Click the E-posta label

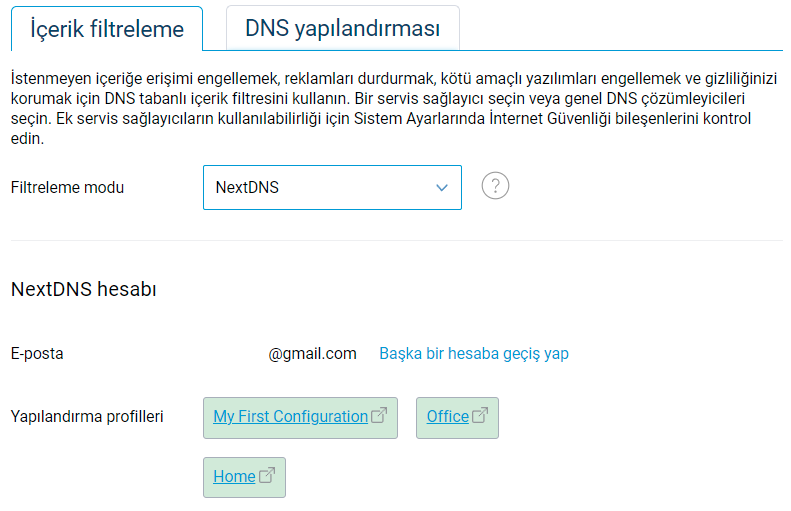[x=37, y=353]
